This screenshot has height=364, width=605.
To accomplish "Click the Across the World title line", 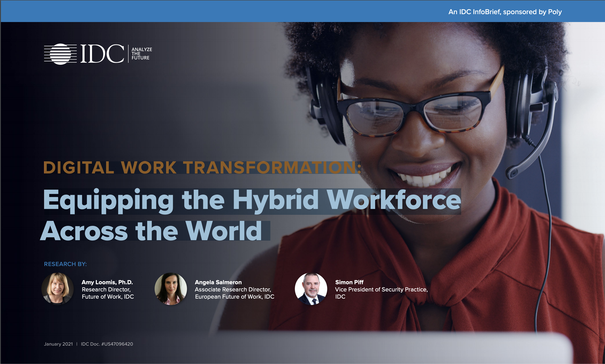I will pos(151,231).
